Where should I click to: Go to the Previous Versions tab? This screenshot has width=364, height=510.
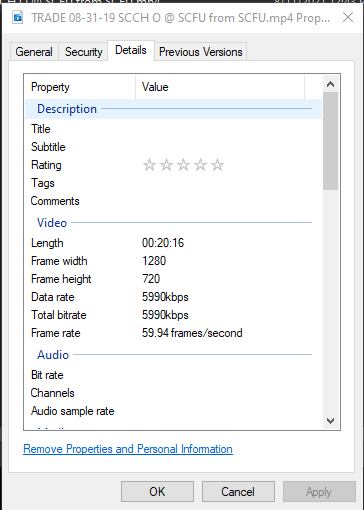(x=201, y=52)
